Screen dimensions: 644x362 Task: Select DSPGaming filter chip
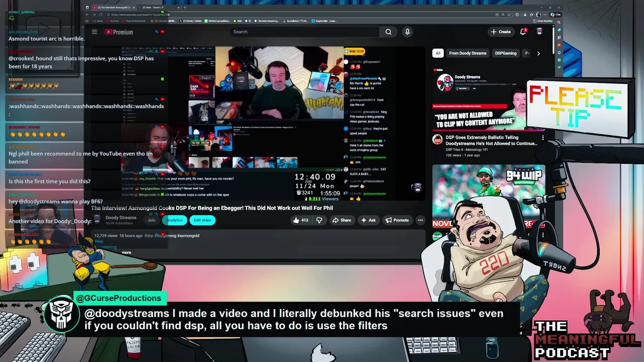[506, 53]
